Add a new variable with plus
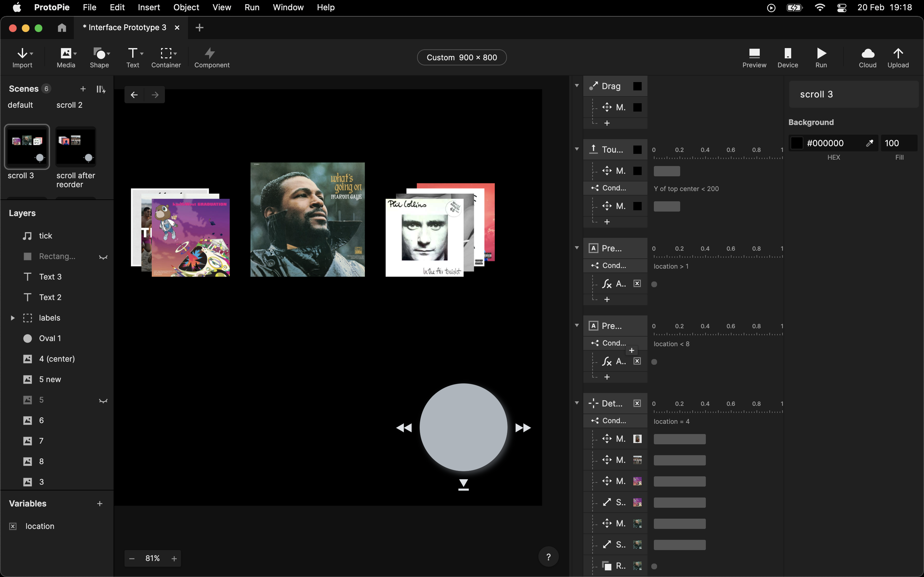Screen dimensions: 924x577 (100, 504)
